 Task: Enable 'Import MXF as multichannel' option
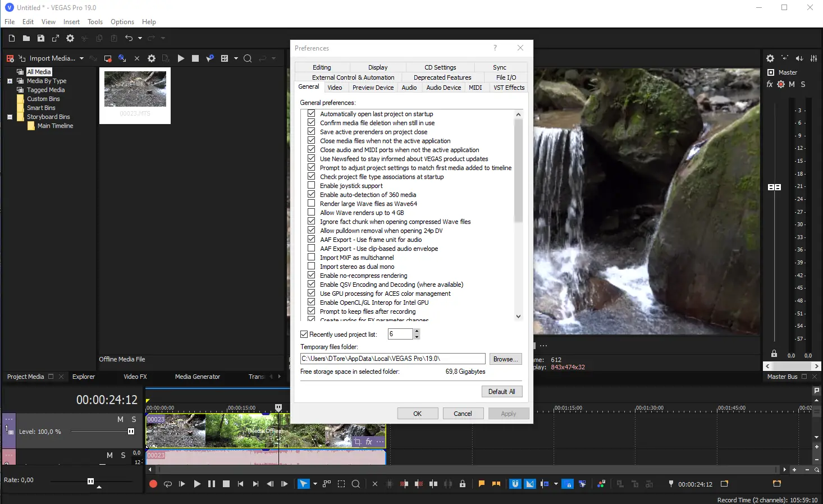point(311,257)
